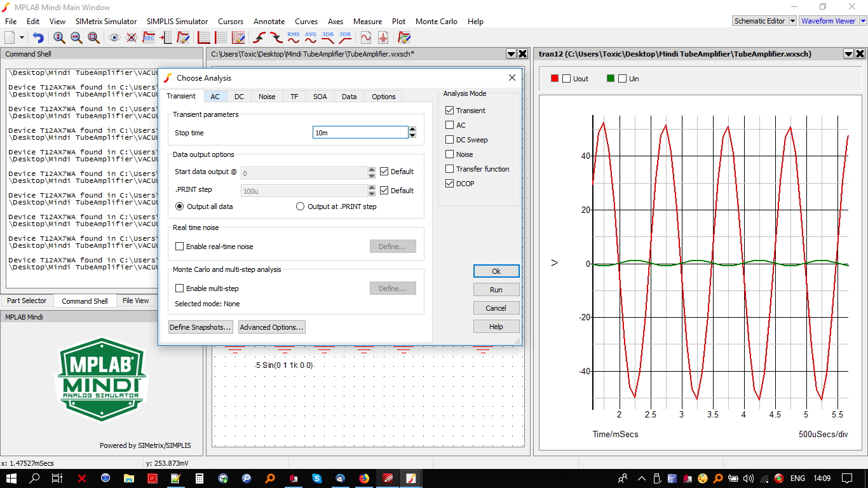868x488 pixels.
Task: Click the eye show curves icon
Action: coord(114,38)
